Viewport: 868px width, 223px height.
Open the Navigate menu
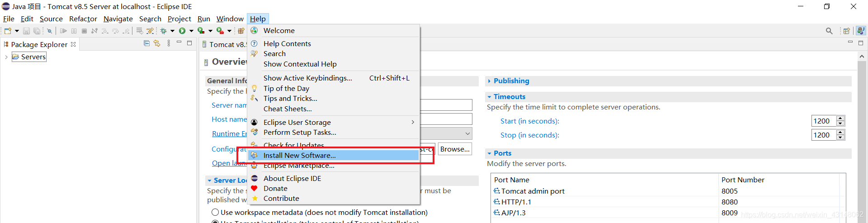tap(118, 19)
